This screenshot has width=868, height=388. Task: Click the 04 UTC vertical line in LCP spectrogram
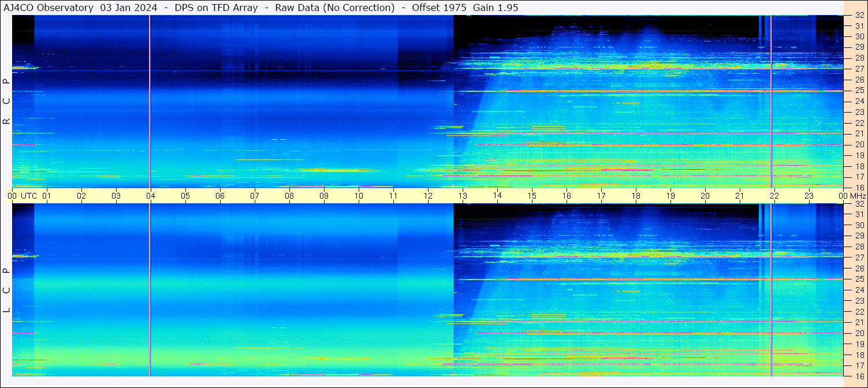tap(150, 290)
